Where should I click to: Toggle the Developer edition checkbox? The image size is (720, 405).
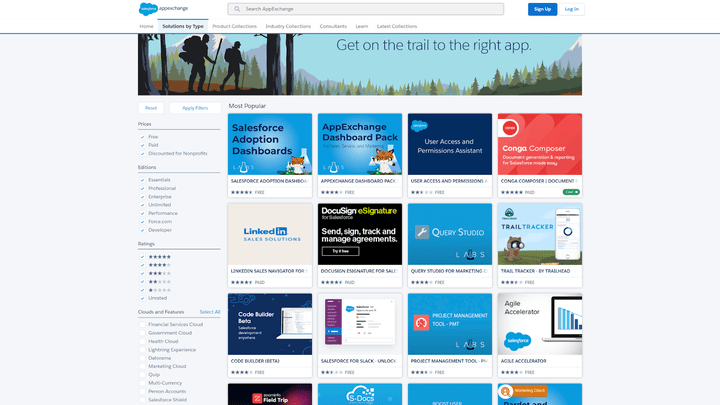pyautogui.click(x=142, y=230)
